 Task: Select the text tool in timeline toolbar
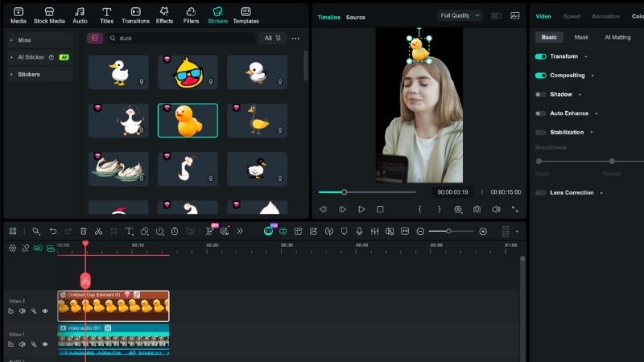click(x=130, y=231)
